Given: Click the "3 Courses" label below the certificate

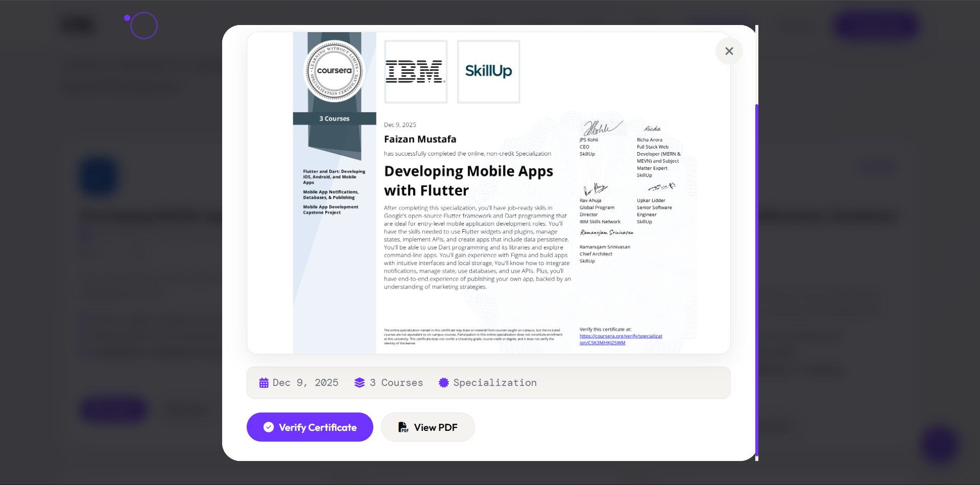Looking at the screenshot, I should pyautogui.click(x=396, y=383).
